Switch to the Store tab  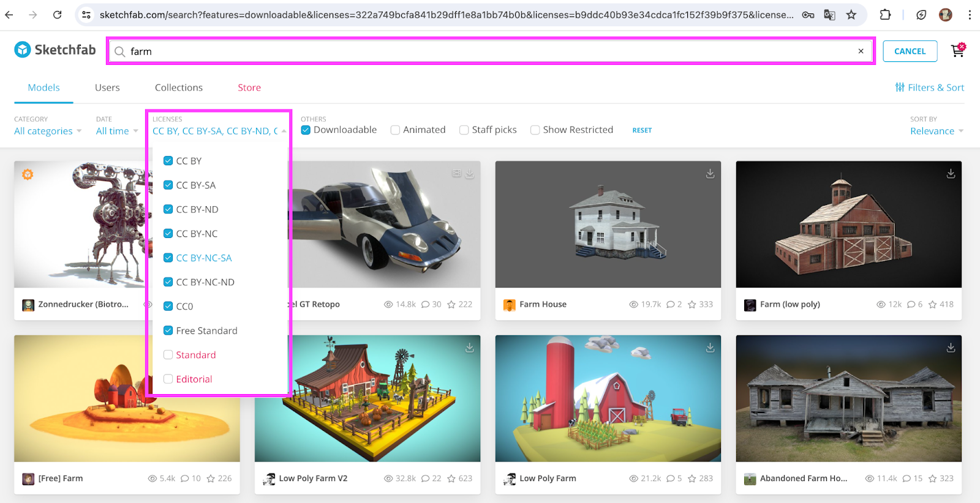pos(249,88)
